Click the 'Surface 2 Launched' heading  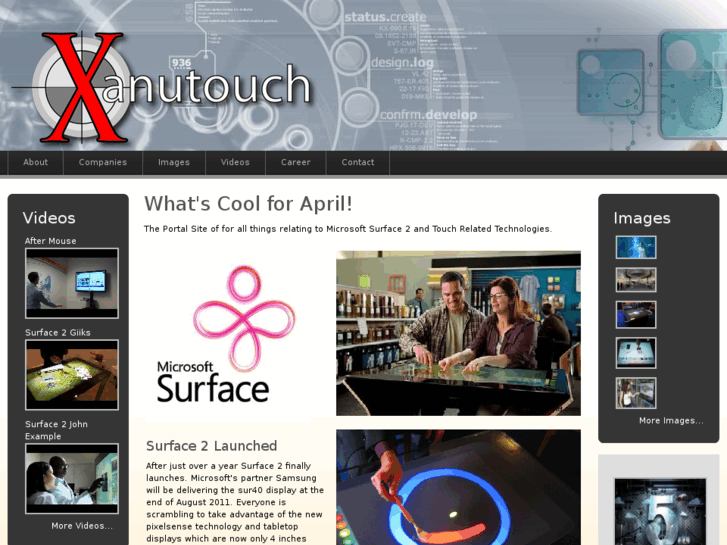[x=211, y=446]
